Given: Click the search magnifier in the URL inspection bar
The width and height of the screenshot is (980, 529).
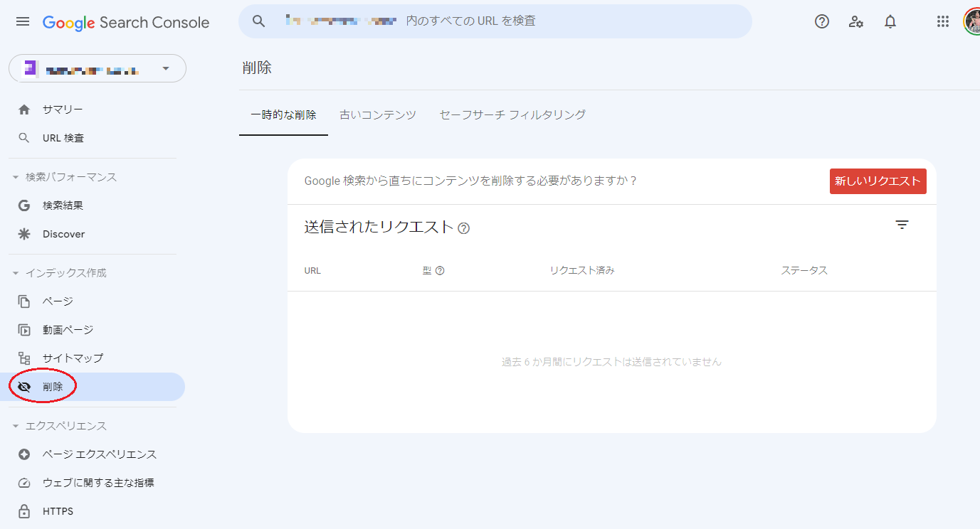Looking at the screenshot, I should 258,21.
